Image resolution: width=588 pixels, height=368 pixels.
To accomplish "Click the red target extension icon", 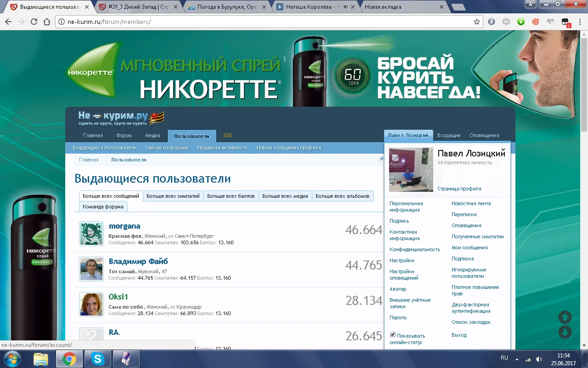I will (x=536, y=22).
